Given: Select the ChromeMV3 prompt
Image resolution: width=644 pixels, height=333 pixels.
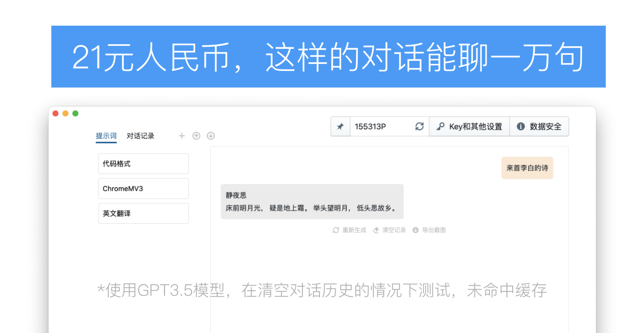Looking at the screenshot, I should 143,189.
